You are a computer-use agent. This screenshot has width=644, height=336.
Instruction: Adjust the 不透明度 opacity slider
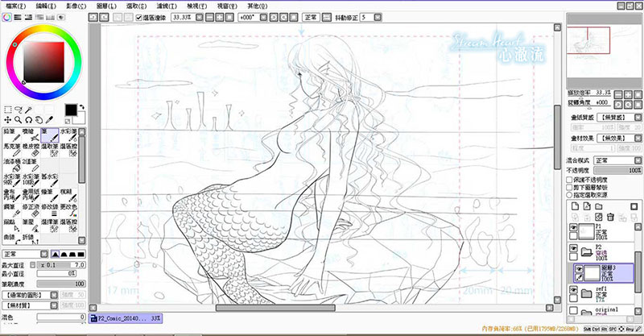click(x=617, y=170)
